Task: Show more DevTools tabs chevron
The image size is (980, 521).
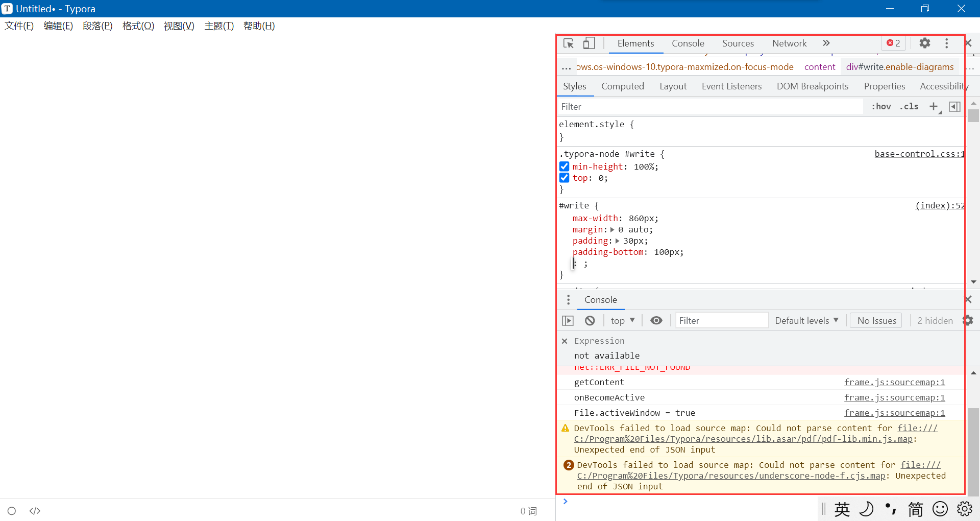Action: click(826, 43)
